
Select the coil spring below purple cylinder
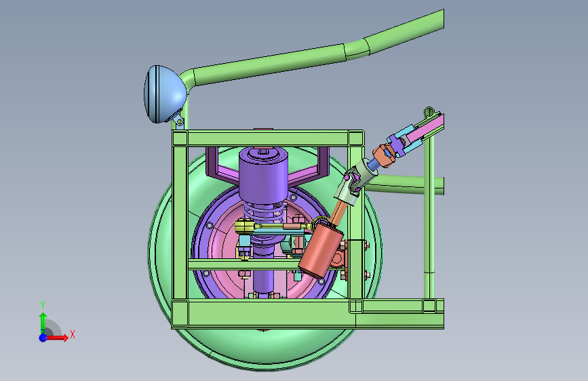[x=264, y=212]
